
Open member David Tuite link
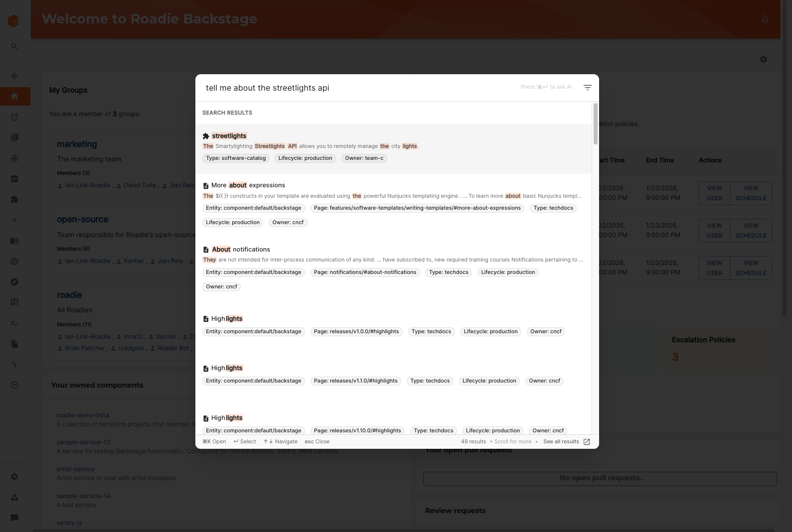pyautogui.click(x=140, y=185)
